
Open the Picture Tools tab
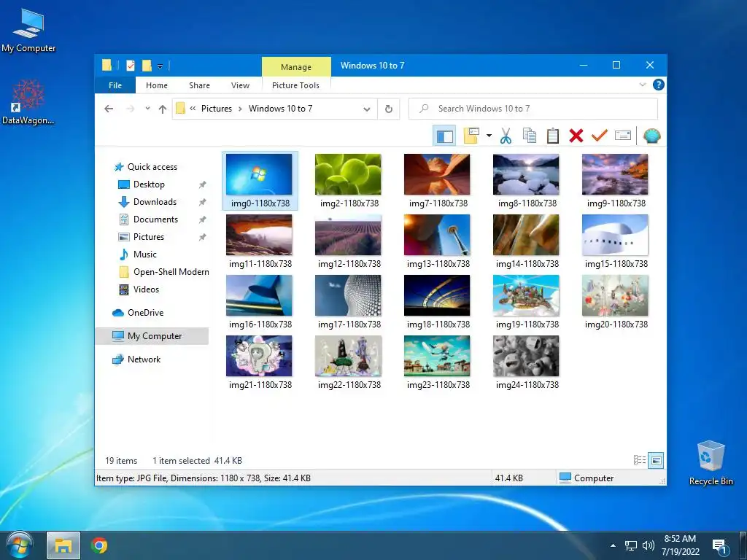(296, 85)
